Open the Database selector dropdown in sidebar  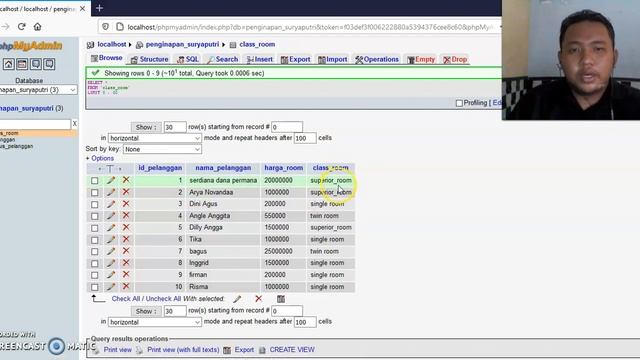pyautogui.click(x=38, y=90)
